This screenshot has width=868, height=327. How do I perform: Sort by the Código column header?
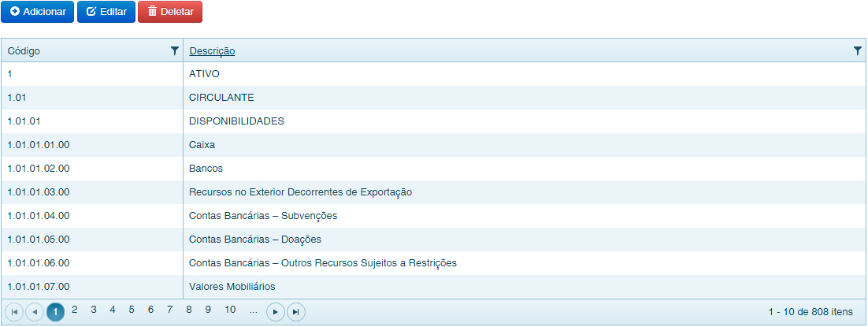pyautogui.click(x=24, y=51)
